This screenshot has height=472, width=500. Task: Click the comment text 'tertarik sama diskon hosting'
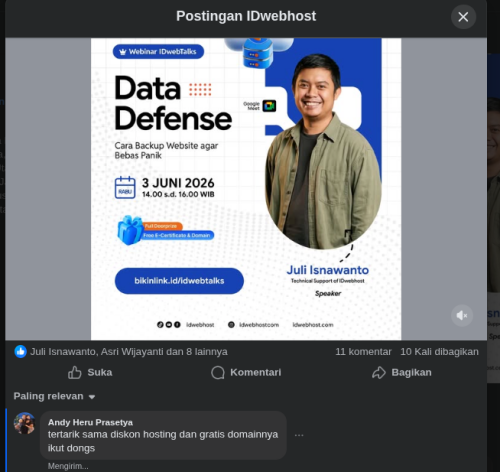112,435
